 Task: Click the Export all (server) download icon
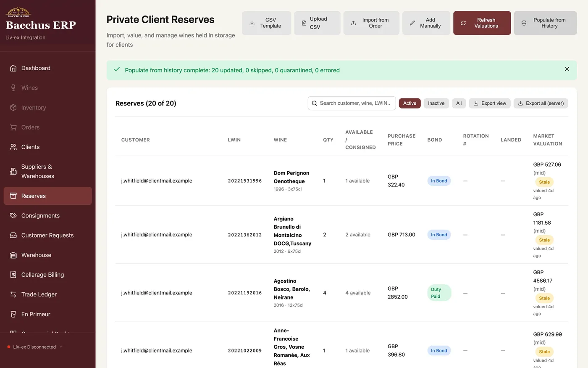[521, 103]
